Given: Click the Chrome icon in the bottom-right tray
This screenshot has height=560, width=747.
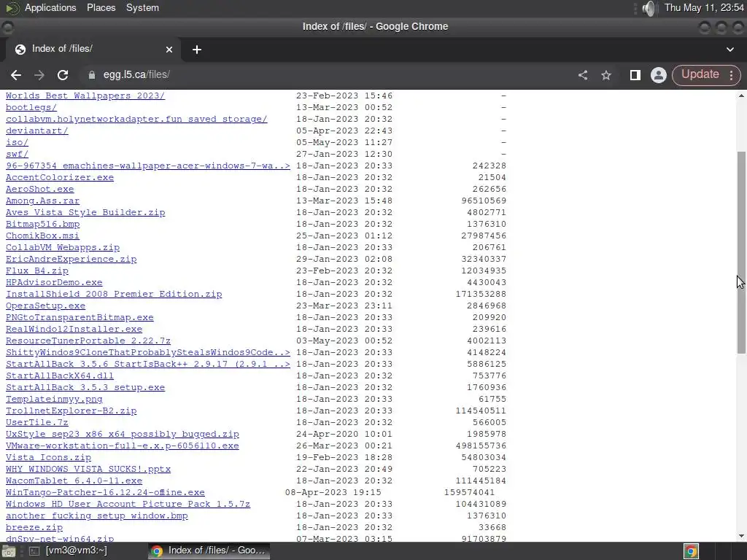Looking at the screenshot, I should [x=691, y=551].
